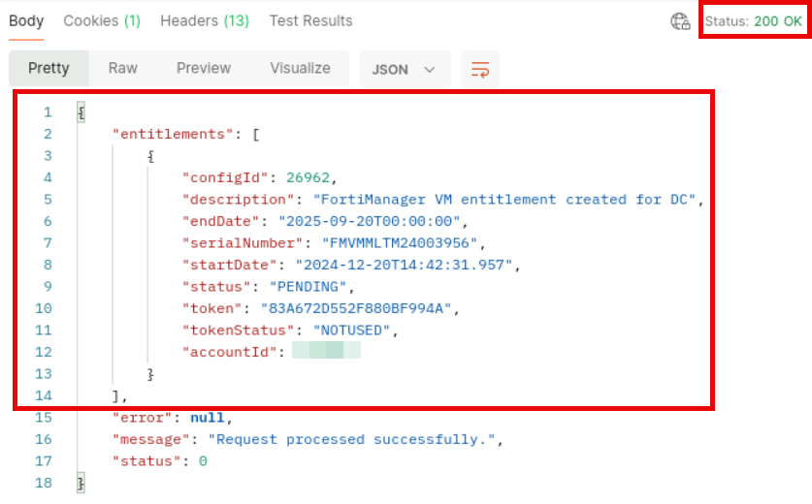Open the network information globe icon
The image size is (812, 504).
pos(680,21)
